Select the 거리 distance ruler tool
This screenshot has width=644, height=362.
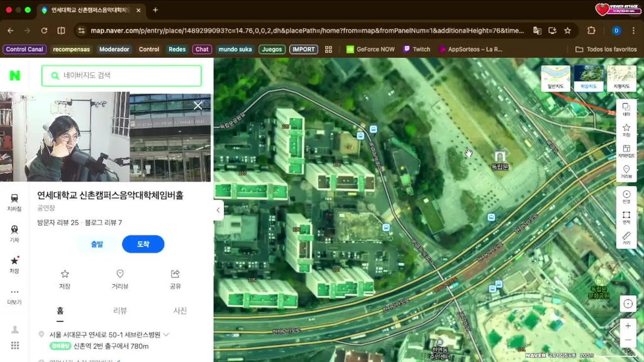[x=626, y=239]
